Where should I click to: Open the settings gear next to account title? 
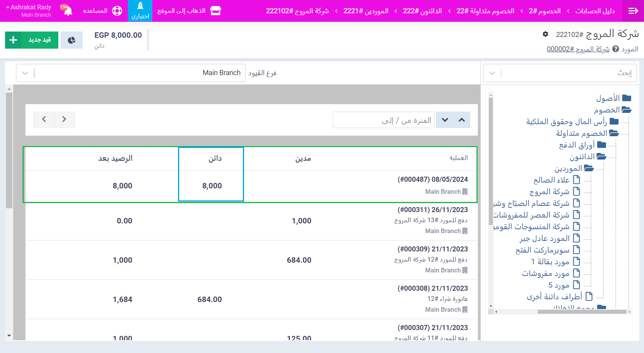[x=545, y=34]
